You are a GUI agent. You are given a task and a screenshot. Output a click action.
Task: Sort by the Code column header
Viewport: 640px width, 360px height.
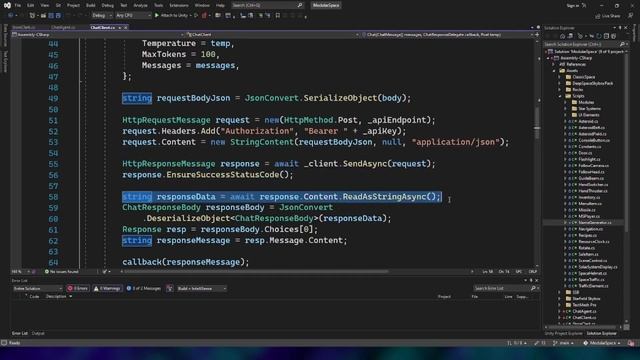34,297
